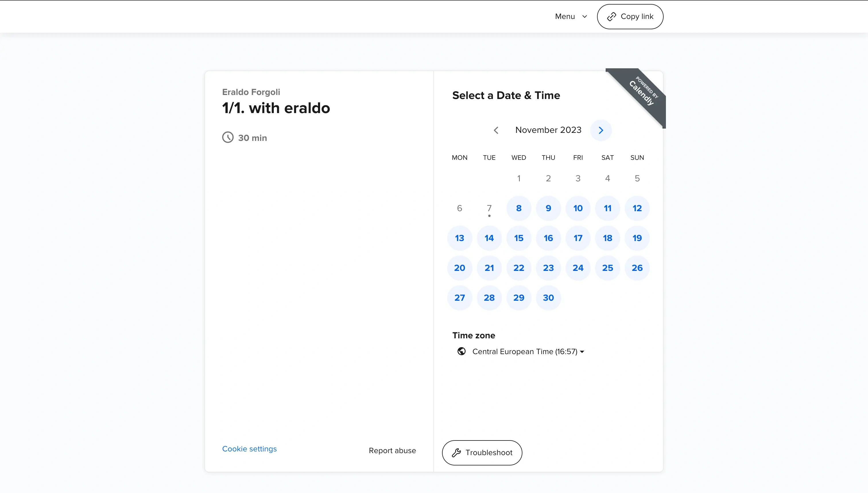The image size is (868, 493).
Task: Select date 20 on calendar
Action: pyautogui.click(x=460, y=268)
